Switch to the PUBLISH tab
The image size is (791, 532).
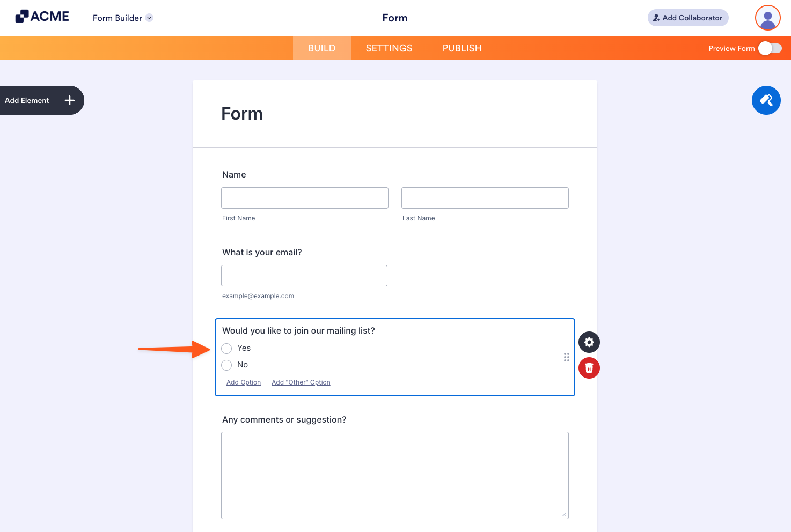[x=462, y=48]
